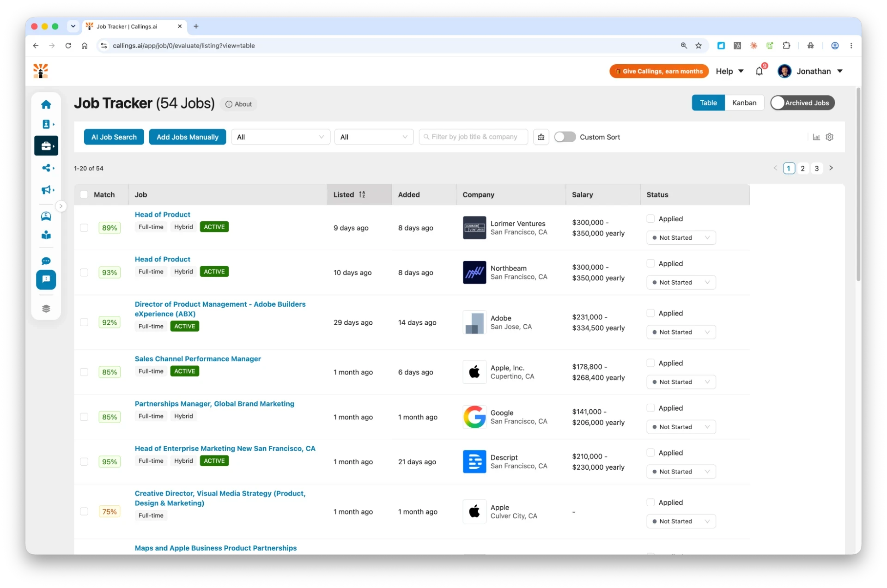The width and height of the screenshot is (887, 588).
Task: Click Give Callings, earn months button
Action: click(659, 71)
